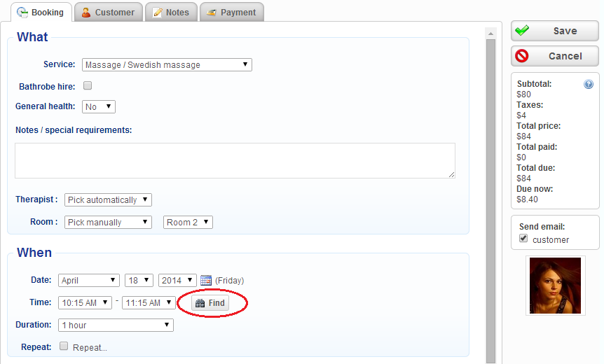This screenshot has height=364, width=604.
Task: Click the binoculars icon on Find
Action: point(200,303)
